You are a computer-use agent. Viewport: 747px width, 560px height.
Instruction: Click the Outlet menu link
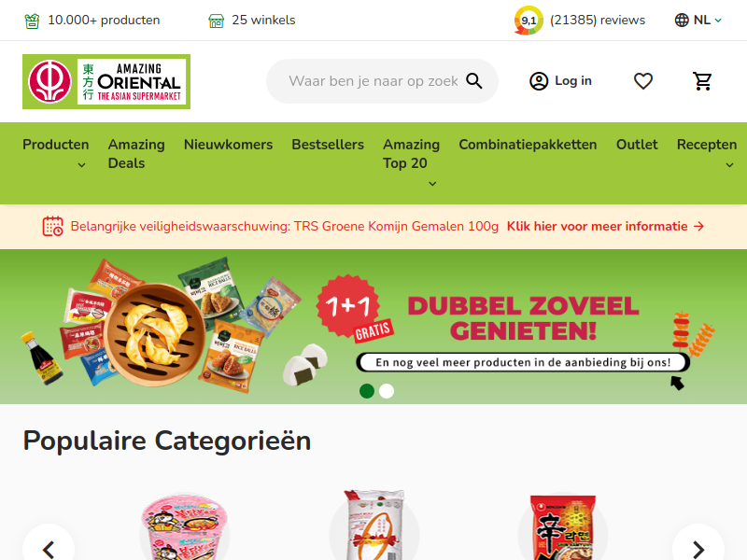pos(637,145)
